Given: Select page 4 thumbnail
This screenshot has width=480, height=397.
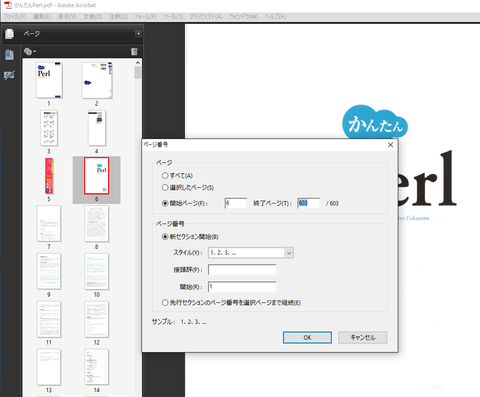Looking at the screenshot, I should pyautogui.click(x=97, y=128).
